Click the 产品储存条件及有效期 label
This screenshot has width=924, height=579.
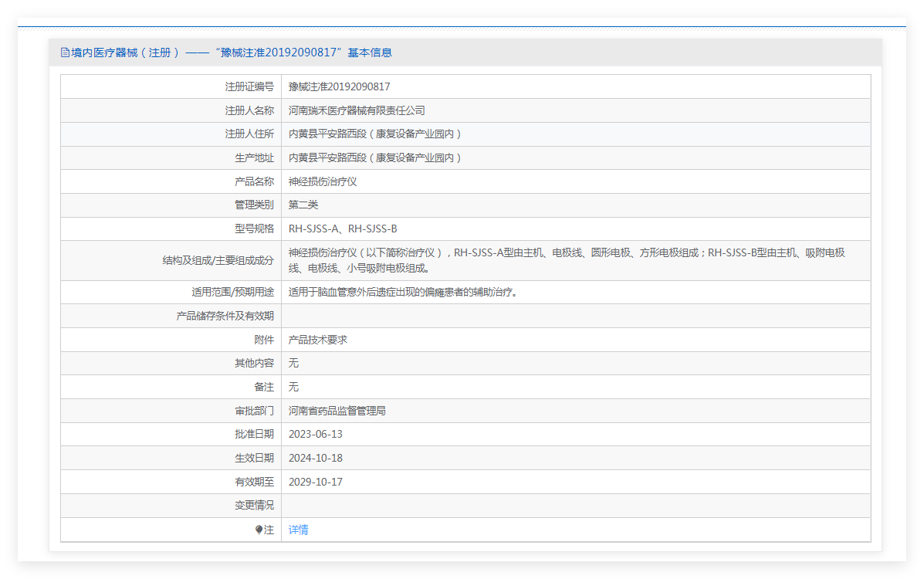225,316
